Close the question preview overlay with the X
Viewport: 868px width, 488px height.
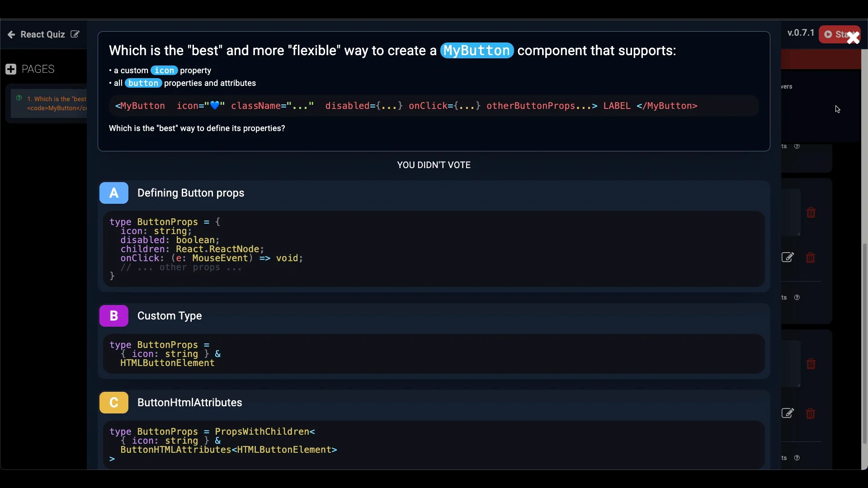[x=853, y=38]
